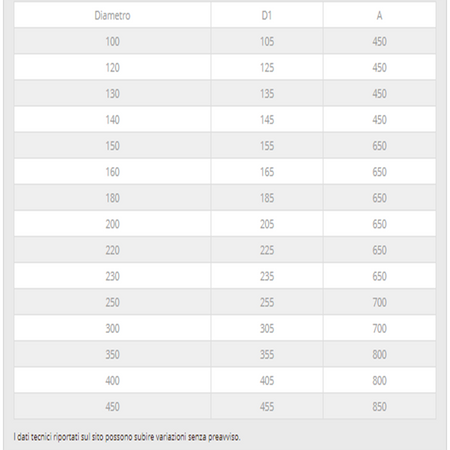
Task: Select the D1 value 205 cell
Action: tap(267, 224)
